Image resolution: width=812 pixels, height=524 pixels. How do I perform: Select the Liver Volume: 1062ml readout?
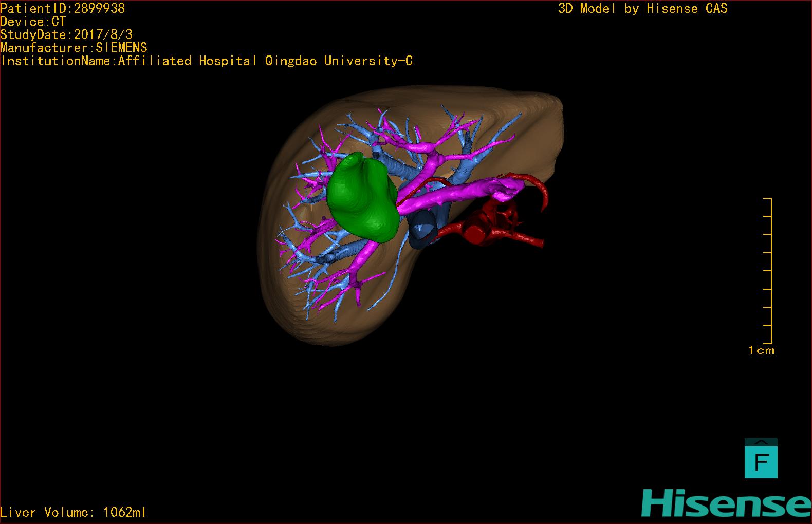pyautogui.click(x=73, y=512)
